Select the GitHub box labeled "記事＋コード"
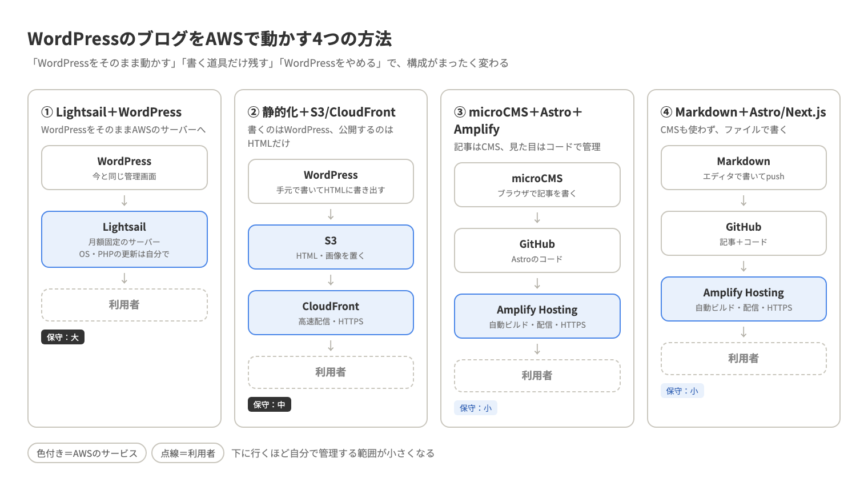The width and height of the screenshot is (868, 486). (x=744, y=233)
